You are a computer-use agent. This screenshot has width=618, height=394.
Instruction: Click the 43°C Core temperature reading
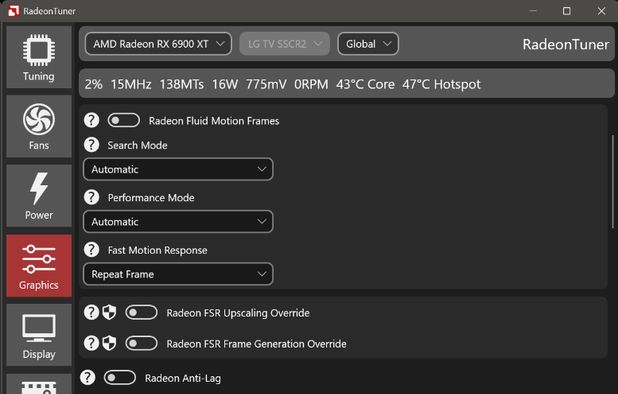coord(365,84)
